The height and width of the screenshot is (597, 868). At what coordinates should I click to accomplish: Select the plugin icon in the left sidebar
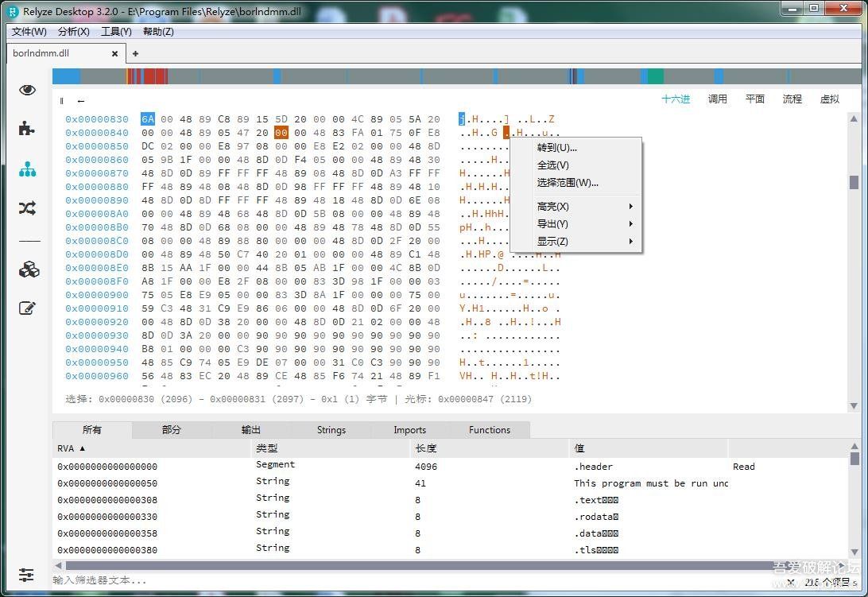[26, 127]
